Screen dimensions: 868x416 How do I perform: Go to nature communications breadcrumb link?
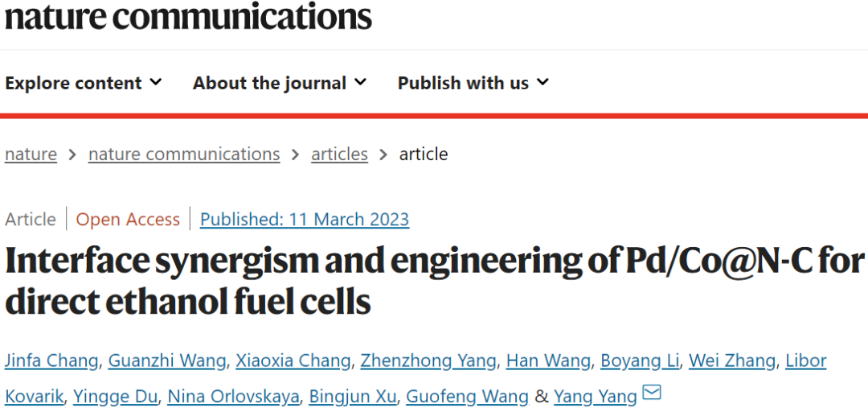(184, 154)
